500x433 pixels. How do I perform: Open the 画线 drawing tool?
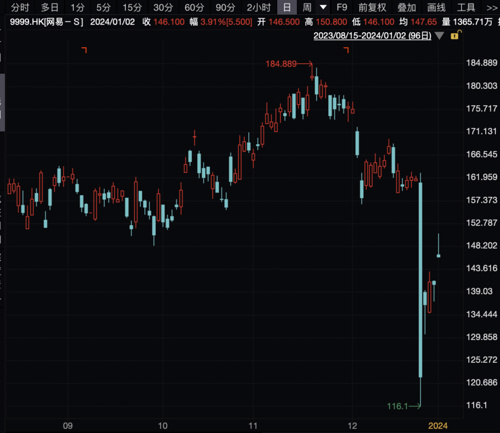[436, 7]
